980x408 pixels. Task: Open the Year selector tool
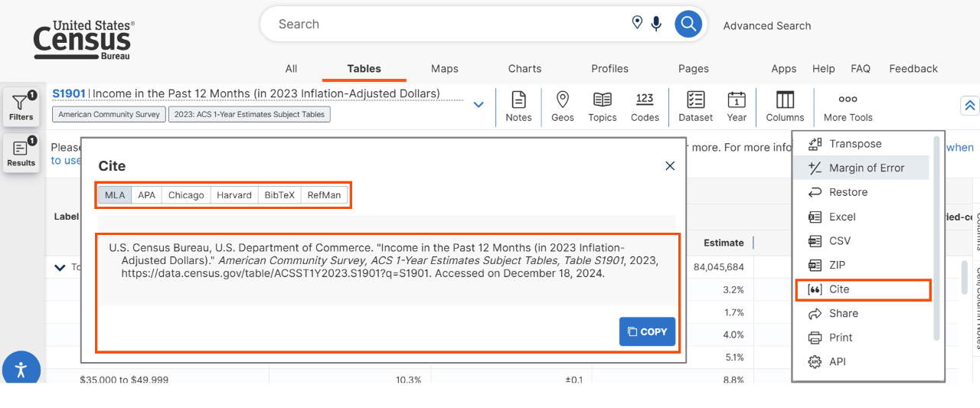click(x=737, y=106)
